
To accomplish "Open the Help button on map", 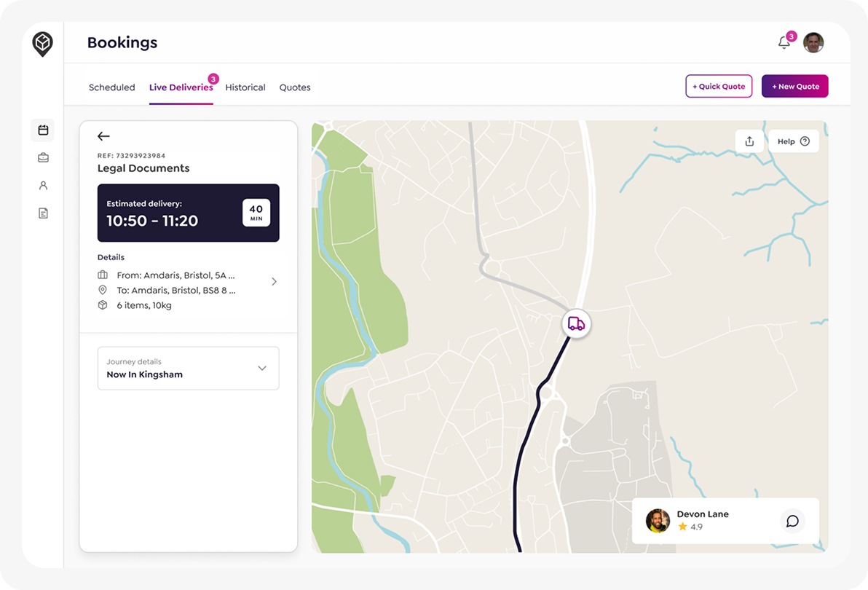I will [794, 141].
